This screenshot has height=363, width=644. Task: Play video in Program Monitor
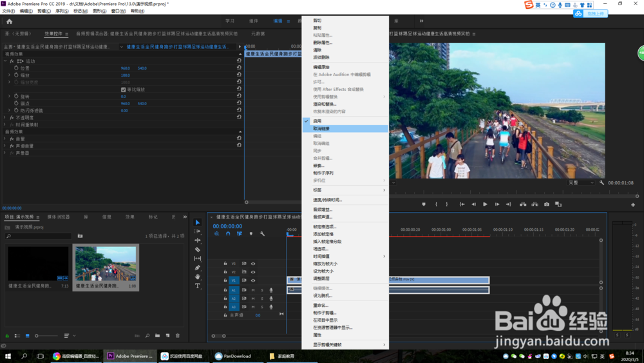(x=485, y=204)
